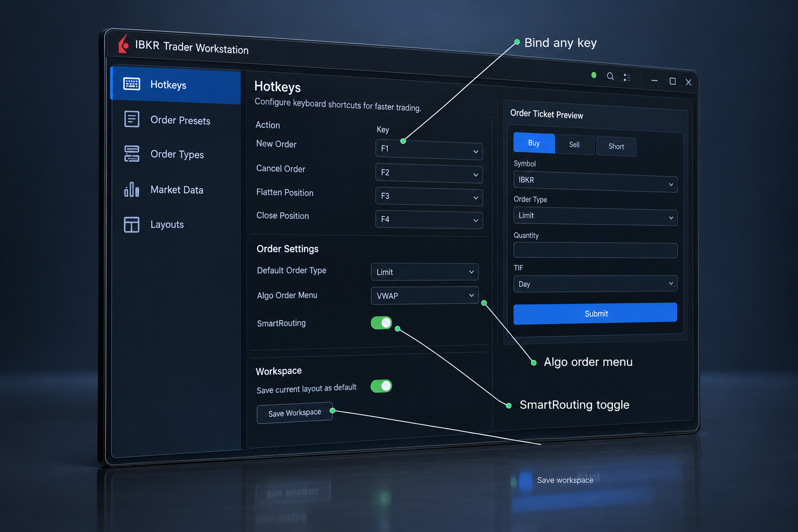This screenshot has height=532, width=798.
Task: Select the Short tab in order ticket
Action: (x=616, y=147)
